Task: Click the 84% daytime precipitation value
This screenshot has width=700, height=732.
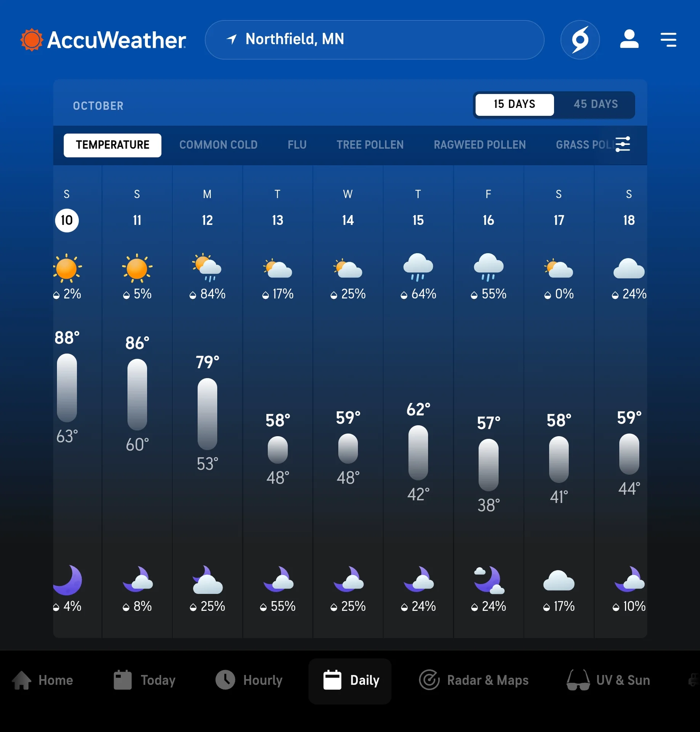Action: pos(208,294)
